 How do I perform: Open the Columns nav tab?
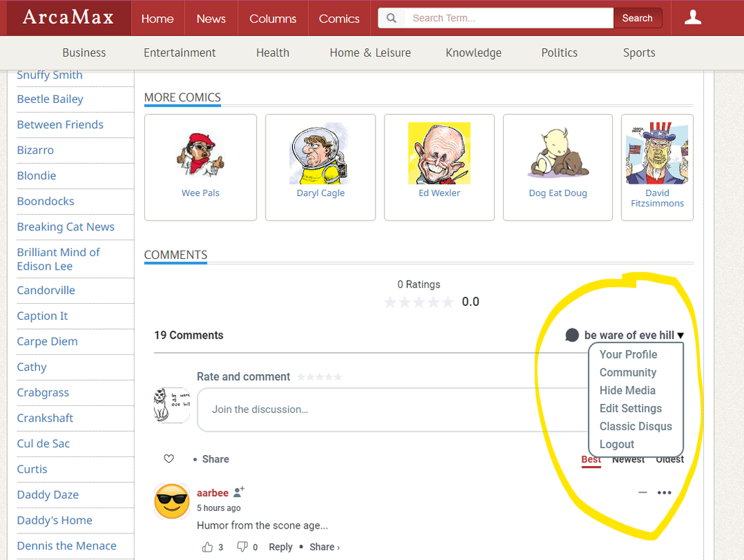273,18
